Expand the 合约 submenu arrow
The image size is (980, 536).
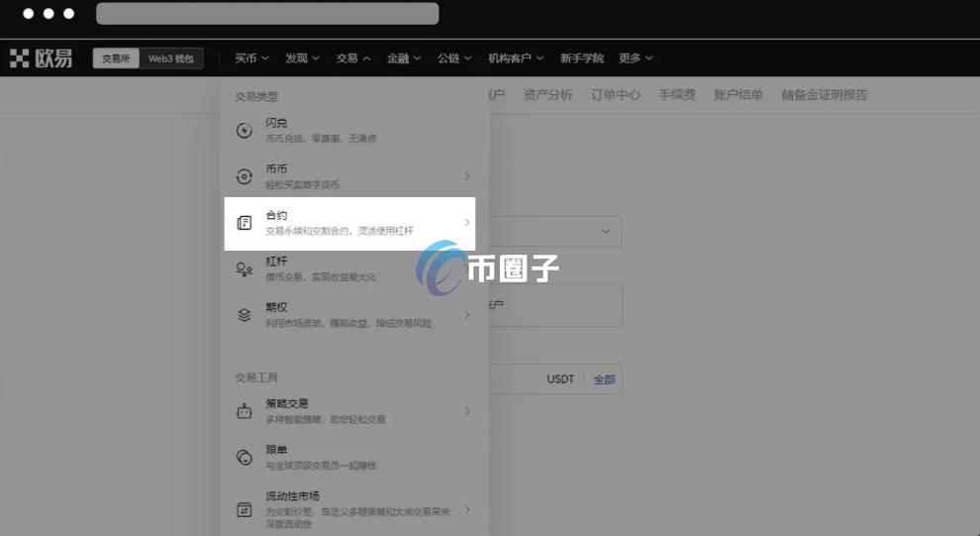467,223
